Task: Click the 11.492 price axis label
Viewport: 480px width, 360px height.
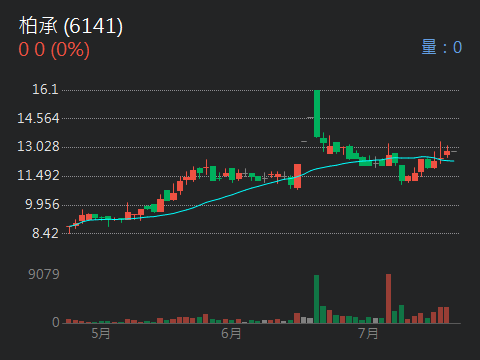Action: point(38,175)
